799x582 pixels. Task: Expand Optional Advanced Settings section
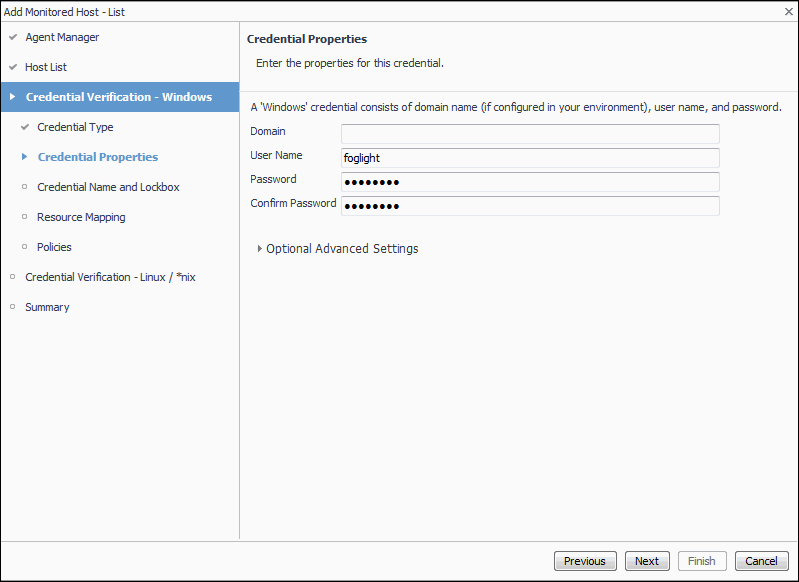[260, 249]
